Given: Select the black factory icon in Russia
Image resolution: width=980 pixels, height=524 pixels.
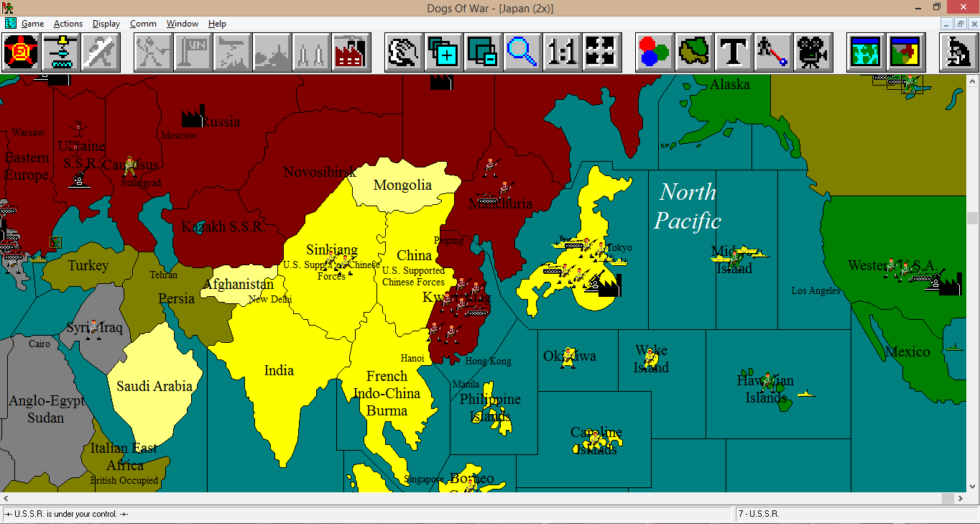Looking at the screenshot, I should coord(193,116).
